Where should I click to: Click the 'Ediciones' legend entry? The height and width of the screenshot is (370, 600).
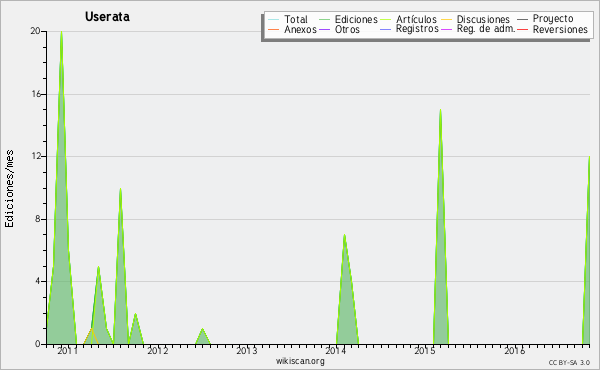(x=348, y=19)
